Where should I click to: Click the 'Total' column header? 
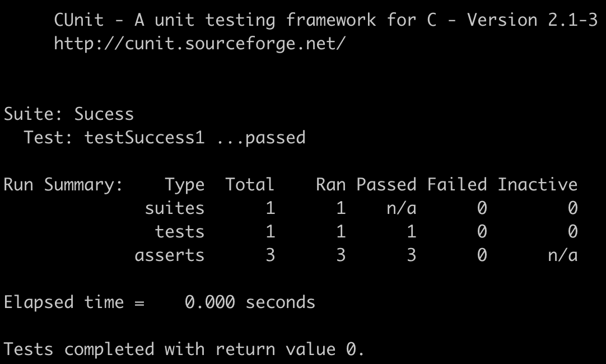[x=250, y=184]
